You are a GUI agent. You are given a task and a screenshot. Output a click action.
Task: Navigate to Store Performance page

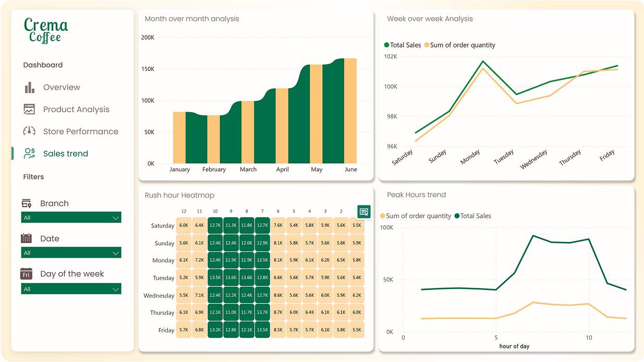(81, 131)
